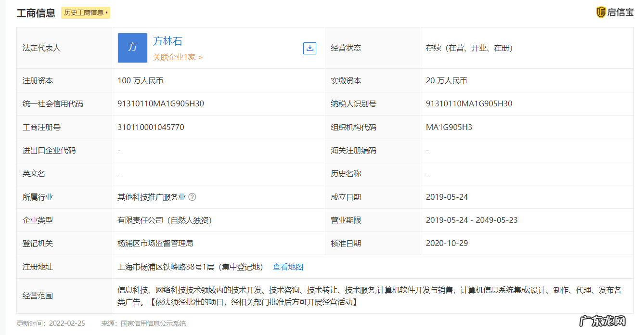Click the 国家信用信息公示系统 source text
644x335 pixels.
coord(152,323)
